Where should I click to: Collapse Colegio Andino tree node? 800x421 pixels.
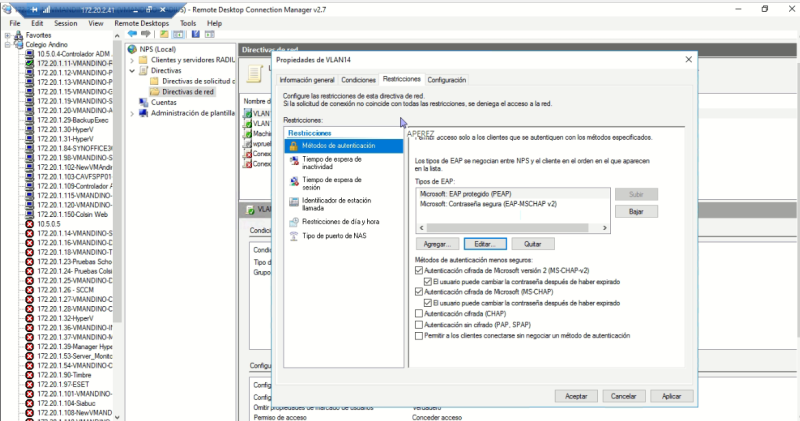point(7,44)
